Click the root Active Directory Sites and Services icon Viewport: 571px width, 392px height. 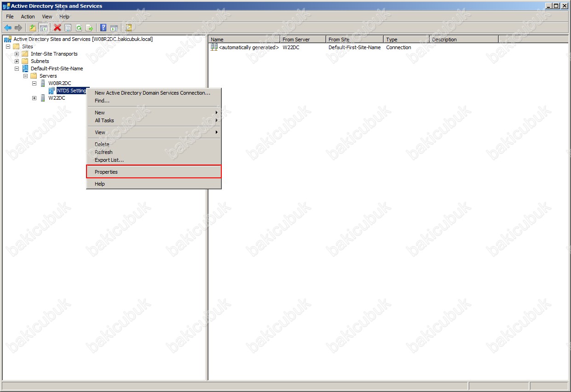click(8, 39)
